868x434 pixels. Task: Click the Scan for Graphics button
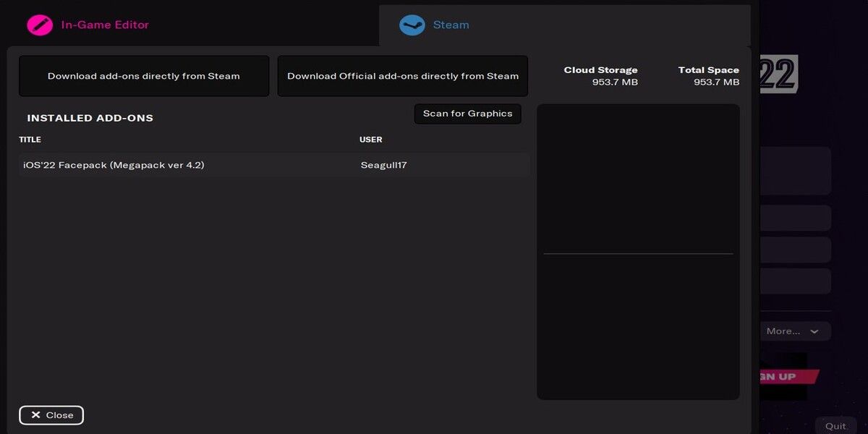pos(468,114)
